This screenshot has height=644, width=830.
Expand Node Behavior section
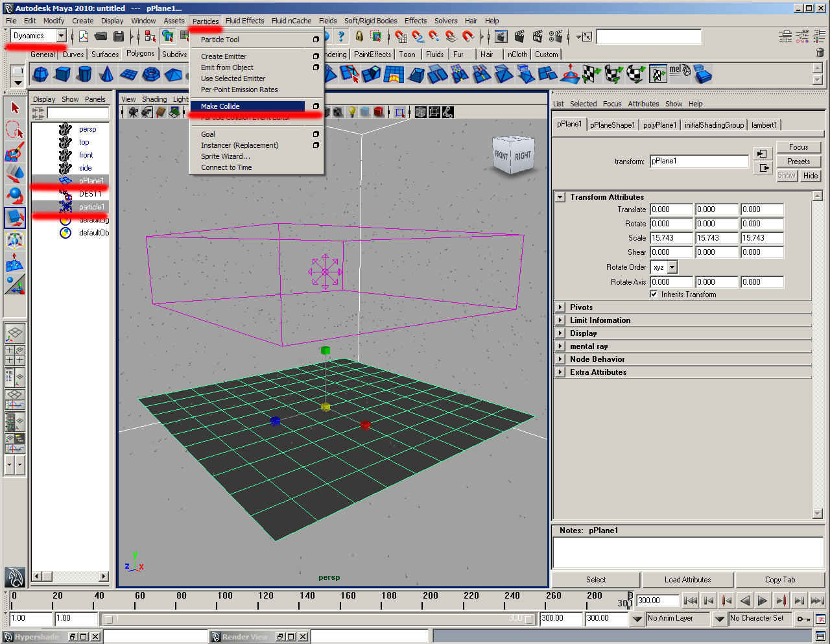[x=560, y=359]
